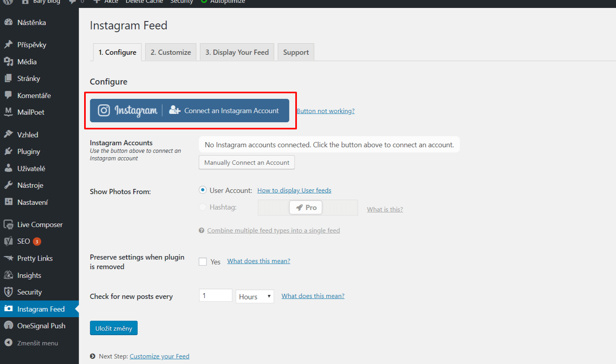The width and height of the screenshot is (616, 364).
Task: Open the Nástěnka dashboard icon
Action: pos(8,22)
